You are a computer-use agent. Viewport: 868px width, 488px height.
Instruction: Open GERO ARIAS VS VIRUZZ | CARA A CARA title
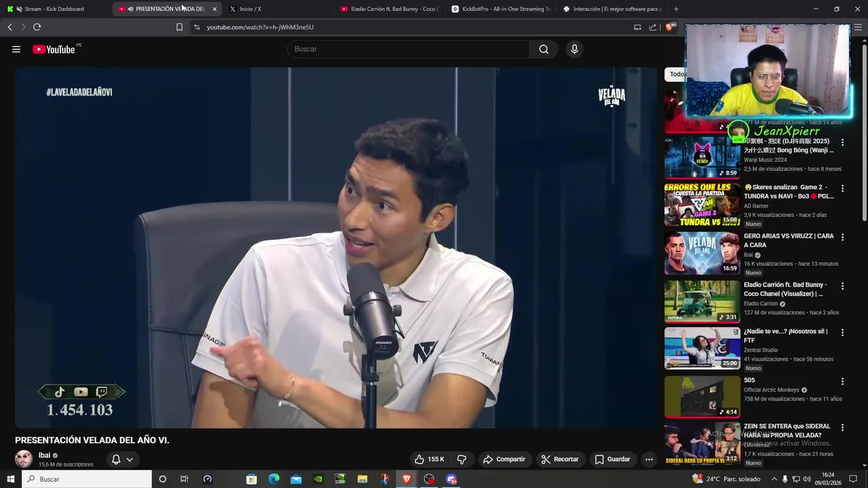click(789, 241)
